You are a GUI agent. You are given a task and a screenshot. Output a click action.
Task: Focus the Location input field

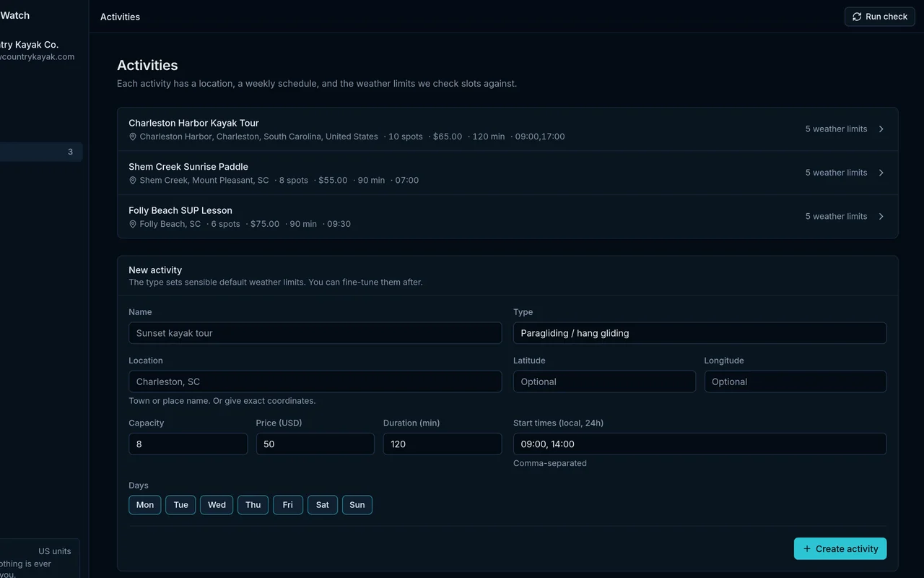click(315, 381)
